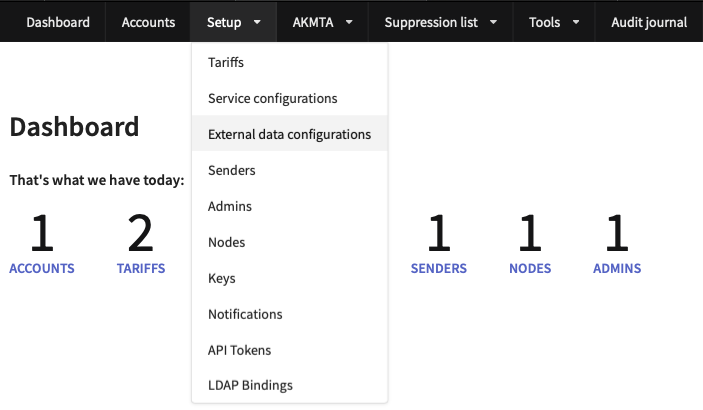Viewport: 703px width, 410px height.
Task: Choose LDAP Bindings menu entry
Action: click(x=250, y=385)
